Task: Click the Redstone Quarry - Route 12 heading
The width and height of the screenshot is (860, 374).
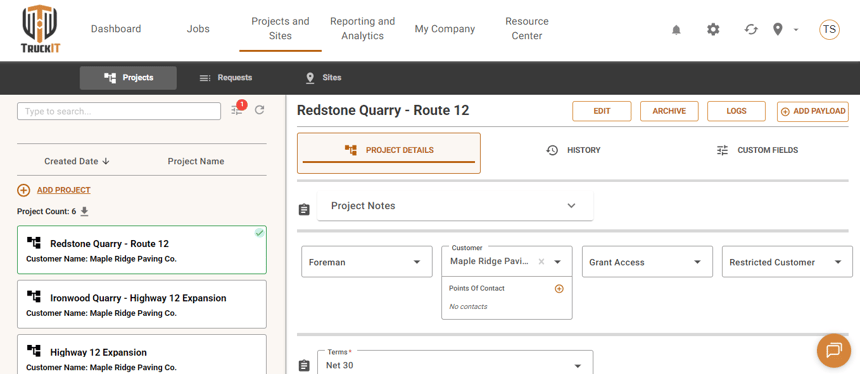Action: coord(383,110)
